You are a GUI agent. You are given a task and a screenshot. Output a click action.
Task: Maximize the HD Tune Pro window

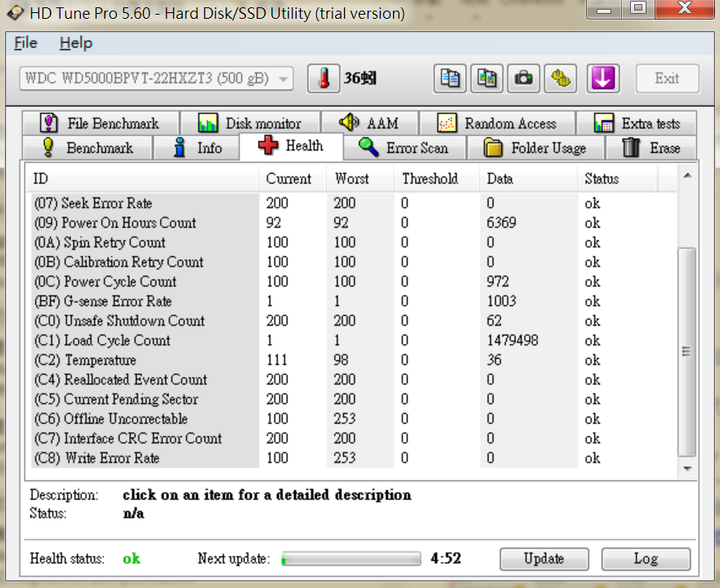[638, 8]
